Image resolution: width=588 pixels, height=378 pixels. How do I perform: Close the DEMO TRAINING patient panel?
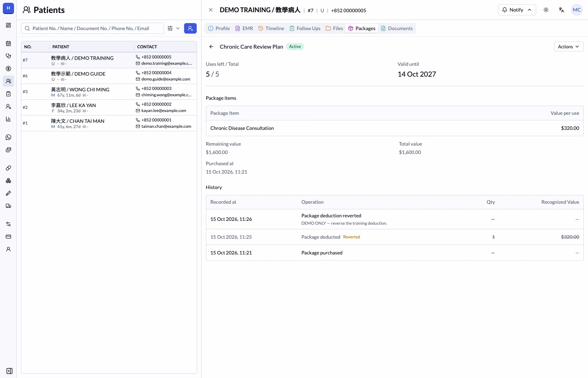[x=211, y=10]
